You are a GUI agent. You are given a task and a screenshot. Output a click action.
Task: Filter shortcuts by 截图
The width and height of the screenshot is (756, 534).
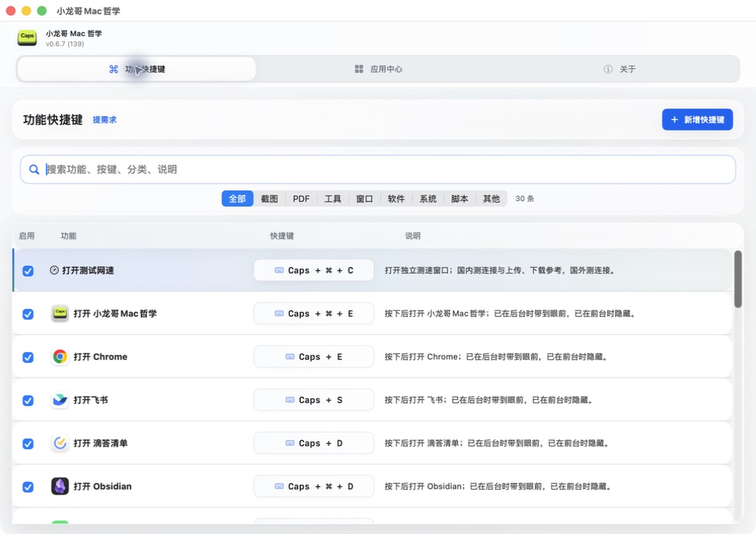269,199
